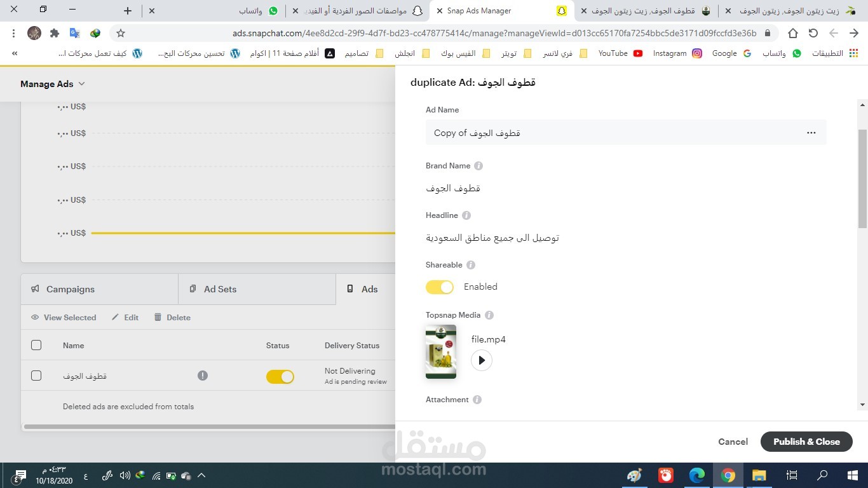Click the Status column header
This screenshot has width=868, height=488.
(278, 346)
